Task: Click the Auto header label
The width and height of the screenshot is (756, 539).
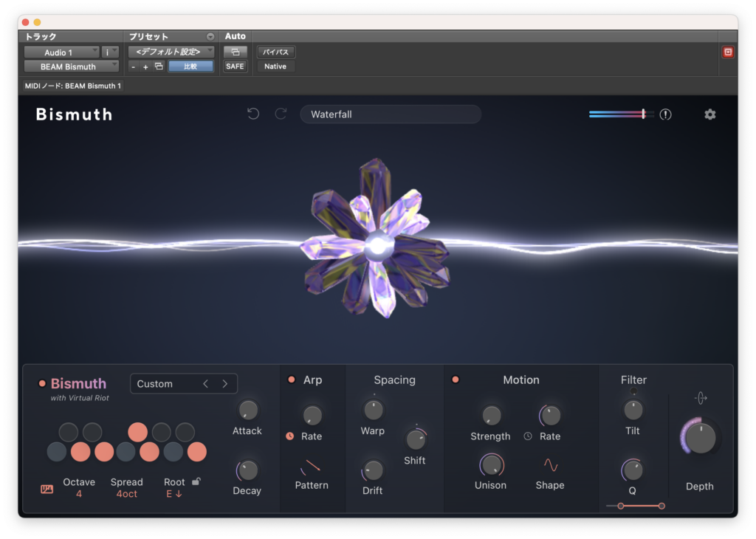Action: tap(236, 36)
